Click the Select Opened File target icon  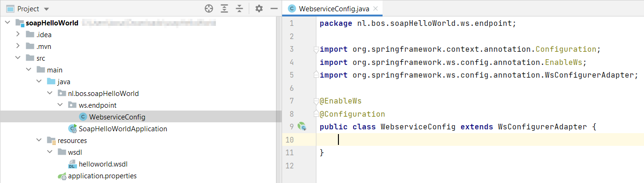[x=209, y=8]
